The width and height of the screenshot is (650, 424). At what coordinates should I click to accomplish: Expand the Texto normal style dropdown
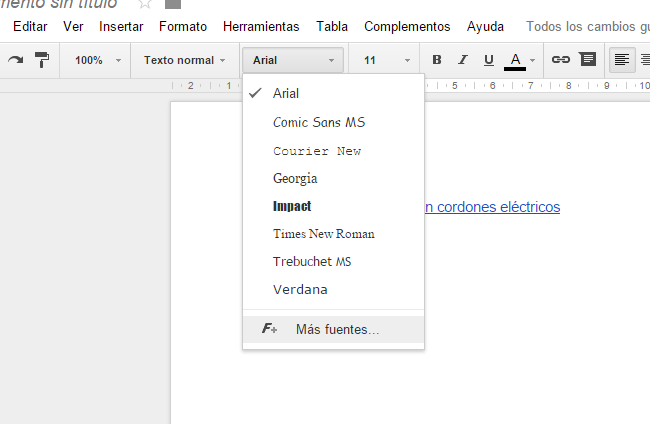point(184,60)
